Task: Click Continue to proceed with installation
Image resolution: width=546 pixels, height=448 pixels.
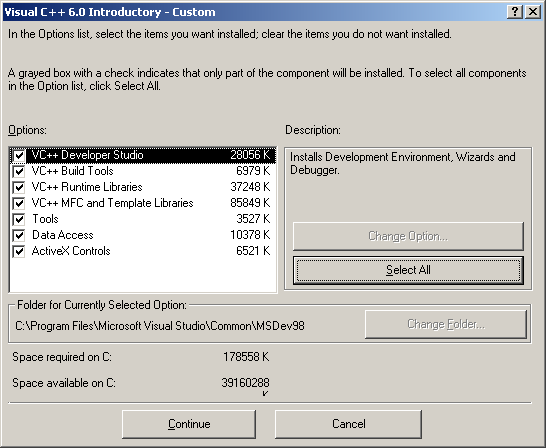Action: coord(189,424)
